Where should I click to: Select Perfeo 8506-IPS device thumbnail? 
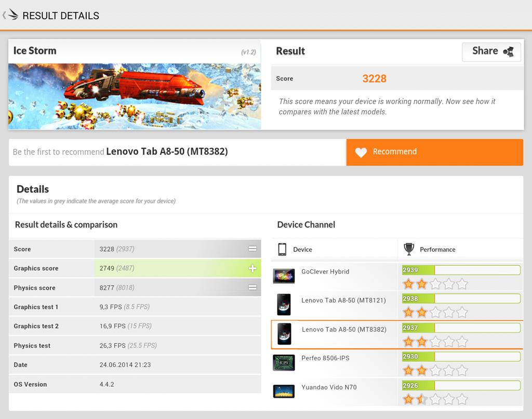coord(284,363)
